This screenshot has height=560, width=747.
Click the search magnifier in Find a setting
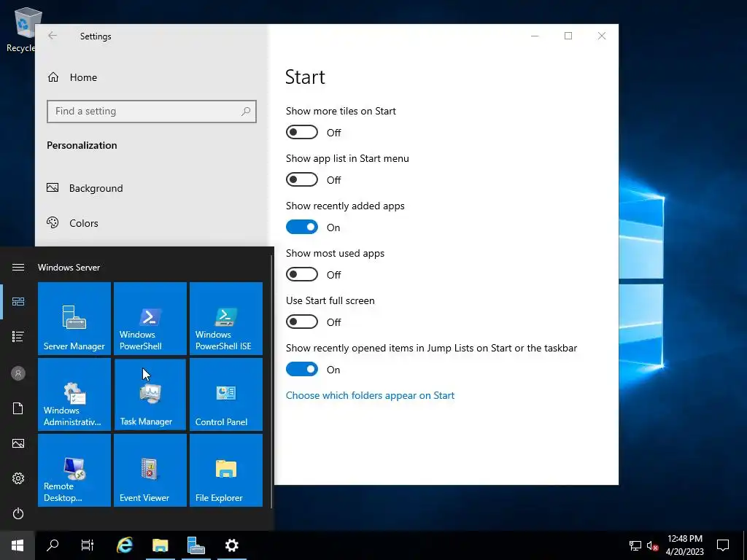click(x=246, y=112)
